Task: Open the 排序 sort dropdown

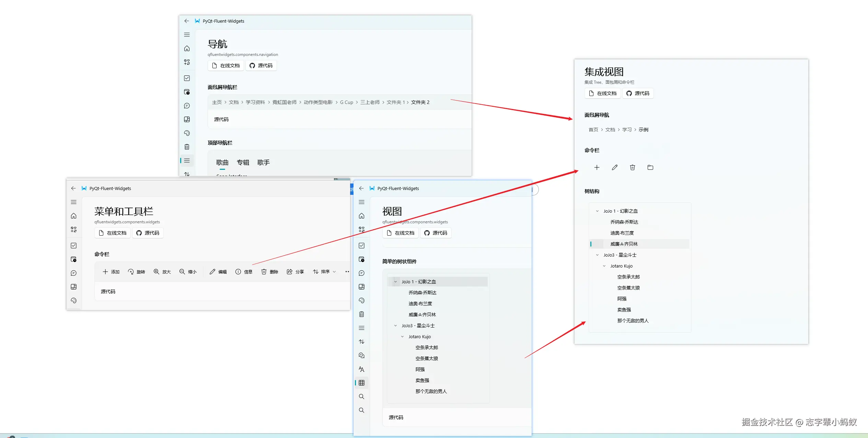Action: tap(324, 272)
